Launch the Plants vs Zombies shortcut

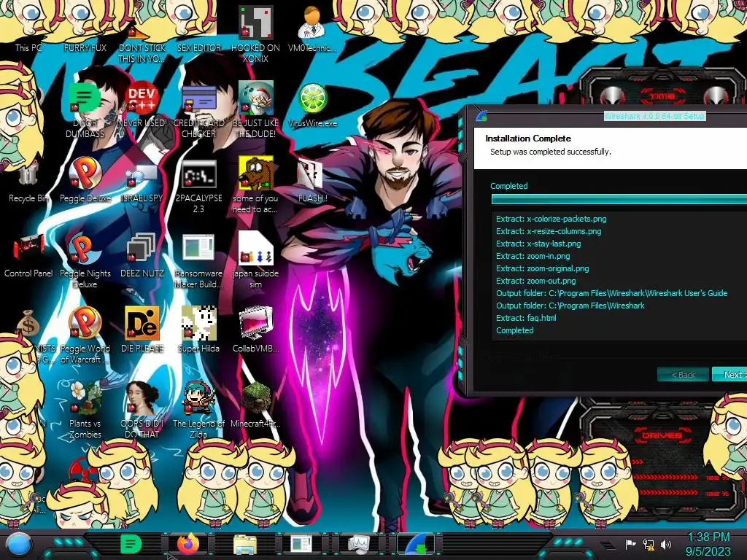(85, 398)
